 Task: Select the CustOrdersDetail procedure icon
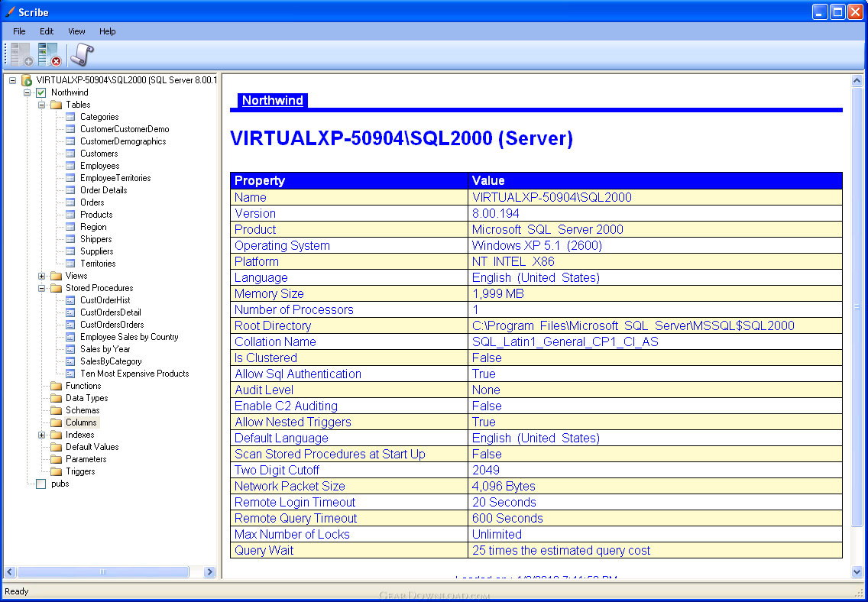(70, 312)
